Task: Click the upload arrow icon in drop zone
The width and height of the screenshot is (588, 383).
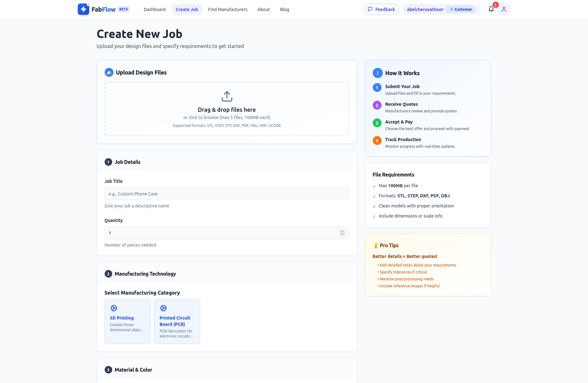Action: click(x=227, y=96)
